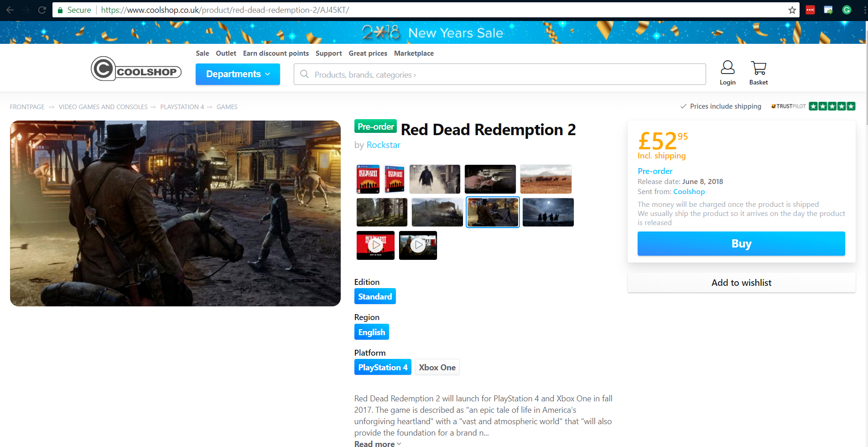This screenshot has height=447, width=868.
Task: Open the Departments dropdown
Action: pos(238,74)
